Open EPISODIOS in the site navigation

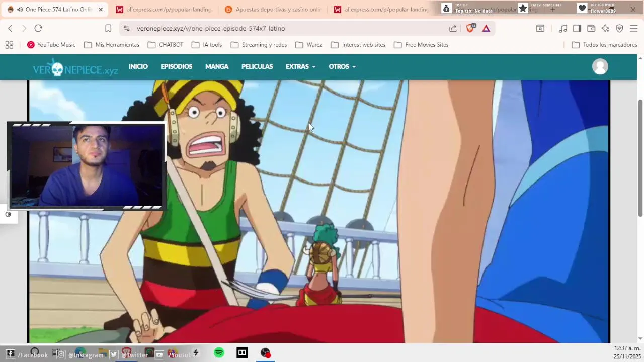pos(176,66)
